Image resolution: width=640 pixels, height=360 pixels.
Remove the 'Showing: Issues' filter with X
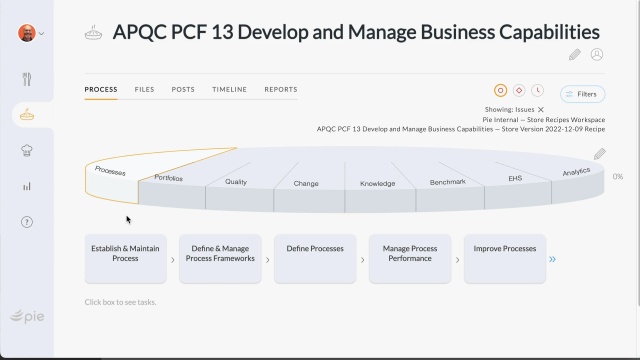point(541,109)
